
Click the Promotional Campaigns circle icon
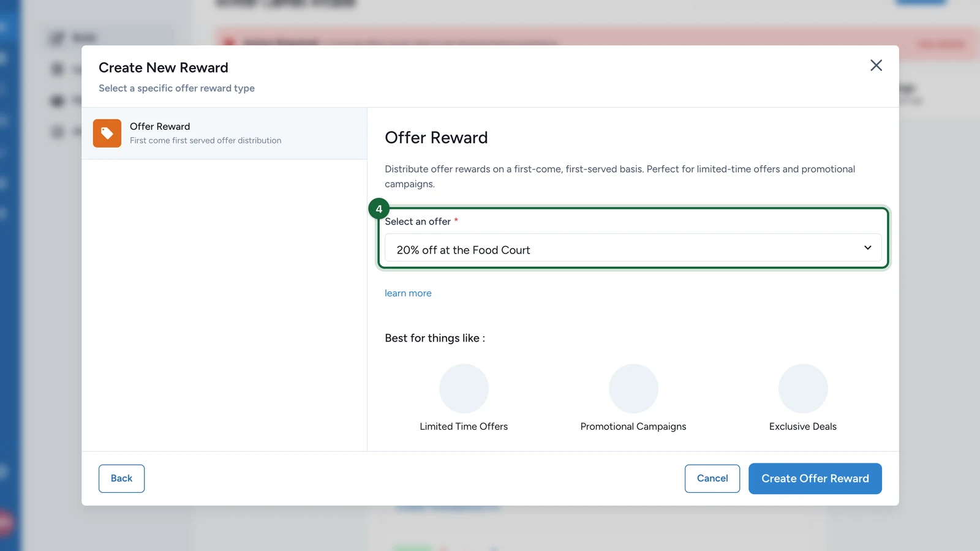pyautogui.click(x=633, y=389)
